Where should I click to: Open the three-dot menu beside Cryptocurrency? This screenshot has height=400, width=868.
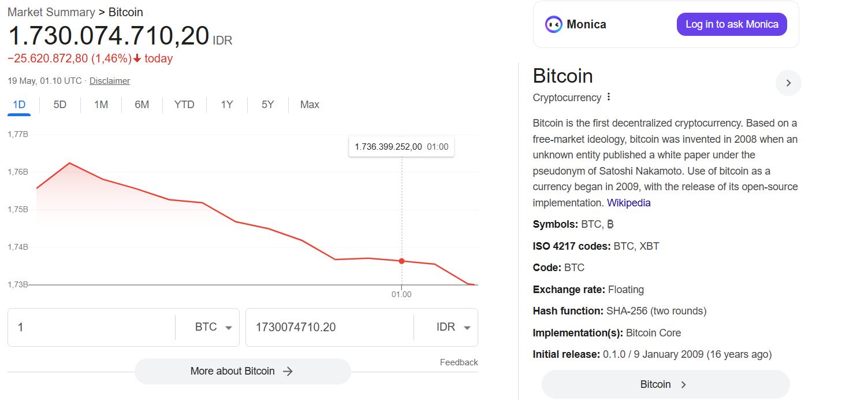[609, 97]
